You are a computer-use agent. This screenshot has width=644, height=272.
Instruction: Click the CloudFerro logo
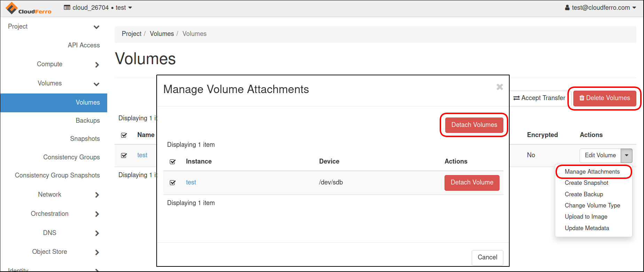click(x=29, y=8)
